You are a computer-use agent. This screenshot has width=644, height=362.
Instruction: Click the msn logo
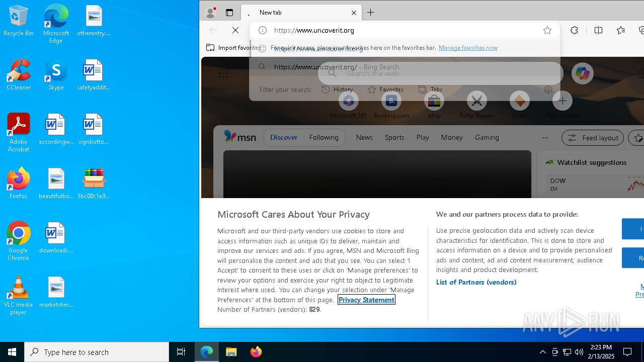tap(240, 137)
